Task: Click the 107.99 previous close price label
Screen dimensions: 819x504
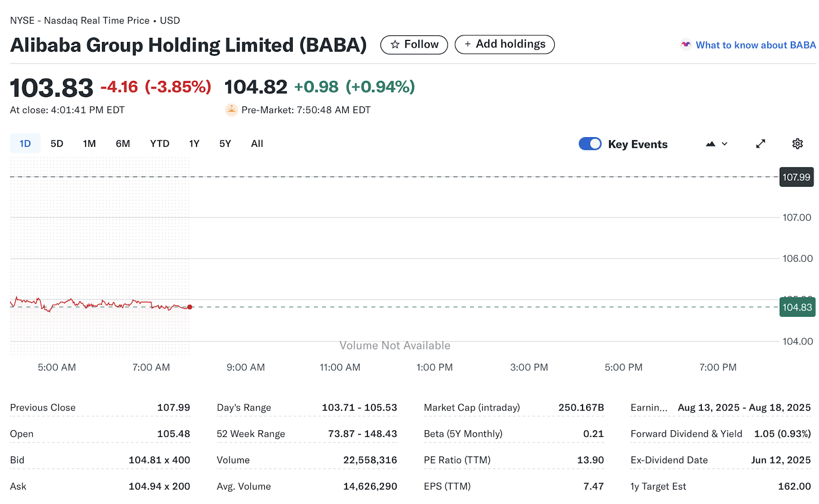Action: coord(796,177)
